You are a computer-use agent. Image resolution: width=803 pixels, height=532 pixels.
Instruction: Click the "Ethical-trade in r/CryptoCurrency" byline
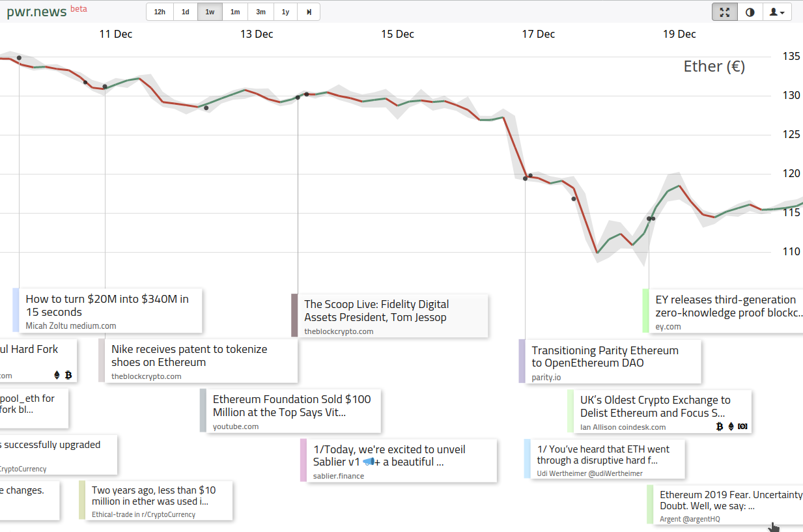tap(144, 514)
